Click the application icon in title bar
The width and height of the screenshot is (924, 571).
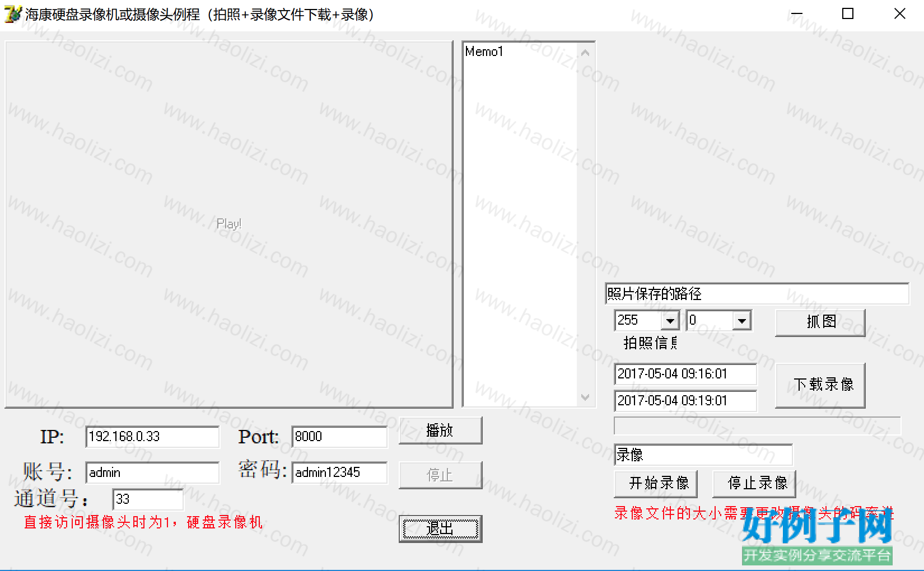(x=13, y=14)
